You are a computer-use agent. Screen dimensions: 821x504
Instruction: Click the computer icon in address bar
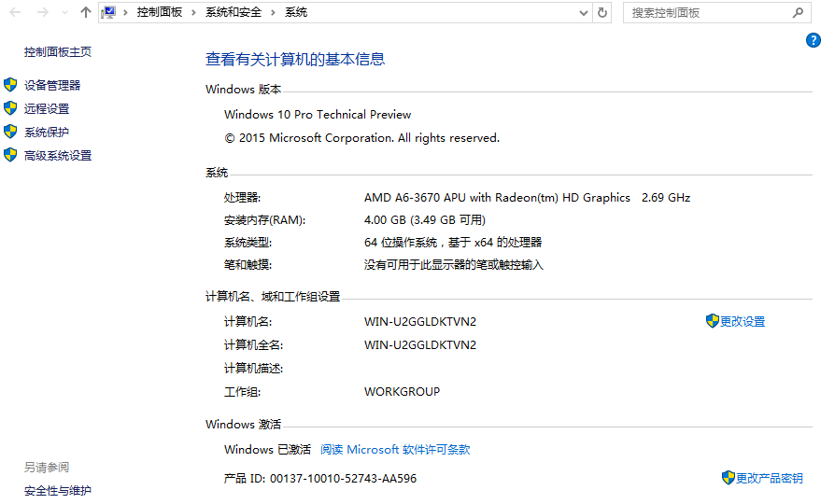point(108,12)
